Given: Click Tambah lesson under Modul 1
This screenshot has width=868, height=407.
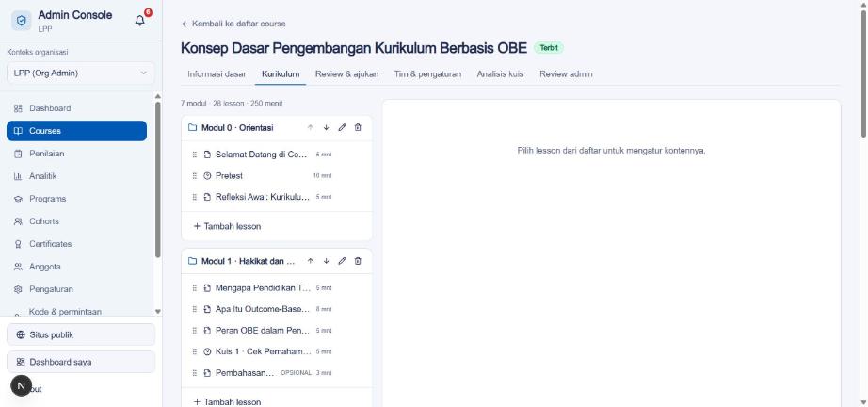Looking at the screenshot, I should point(227,402).
